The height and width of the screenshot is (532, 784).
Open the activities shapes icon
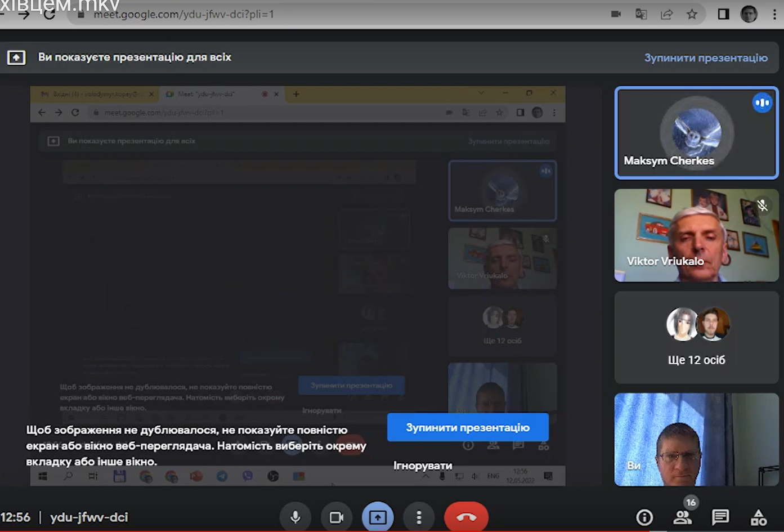tap(758, 517)
